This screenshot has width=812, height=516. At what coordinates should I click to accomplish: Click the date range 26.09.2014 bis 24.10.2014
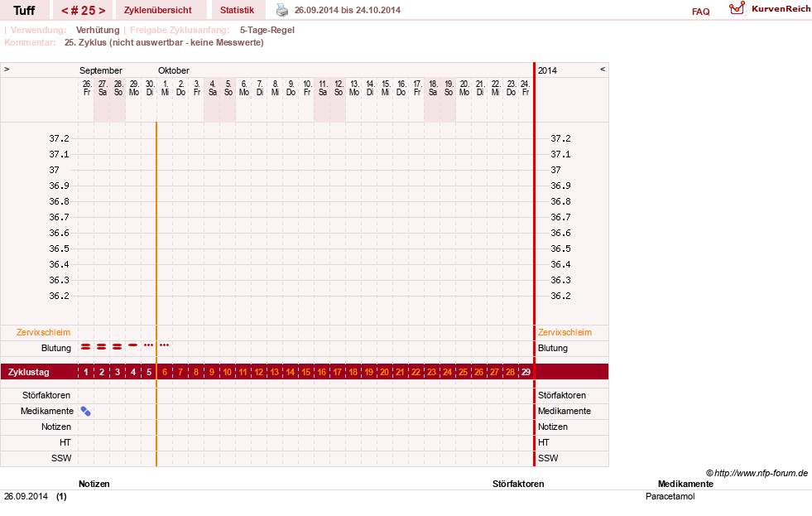click(348, 10)
